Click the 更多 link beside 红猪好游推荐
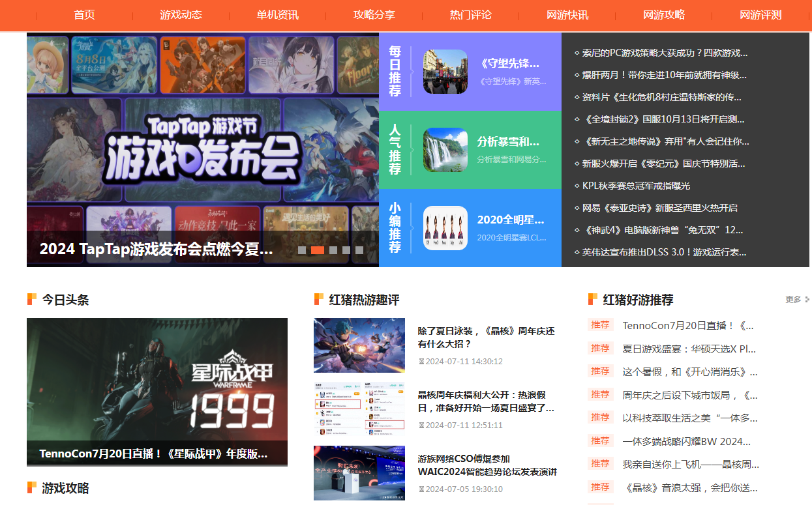The width and height of the screenshot is (812, 505). (797, 300)
